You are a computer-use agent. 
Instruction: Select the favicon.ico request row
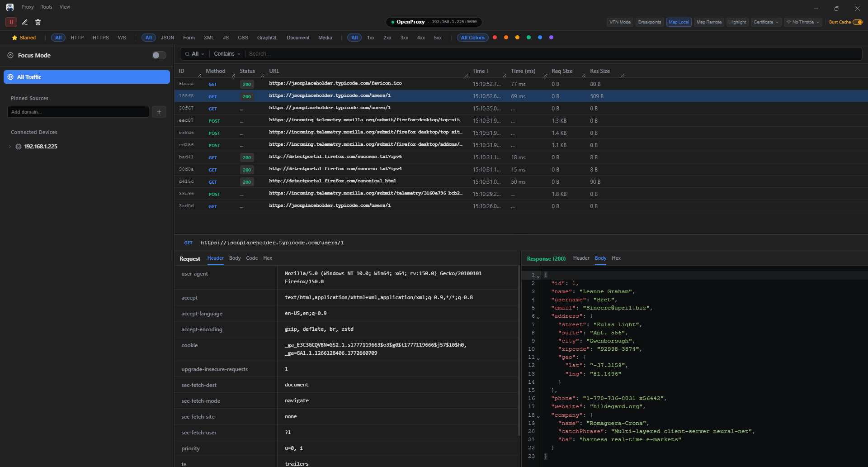(x=521, y=84)
